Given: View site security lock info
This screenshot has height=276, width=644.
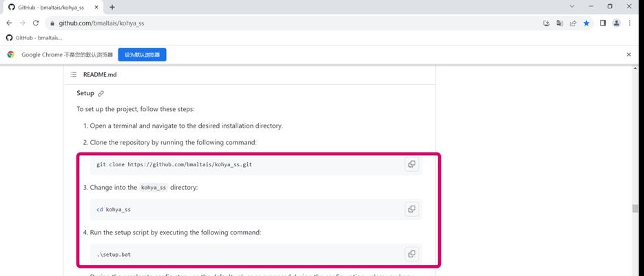Looking at the screenshot, I should 52,23.
